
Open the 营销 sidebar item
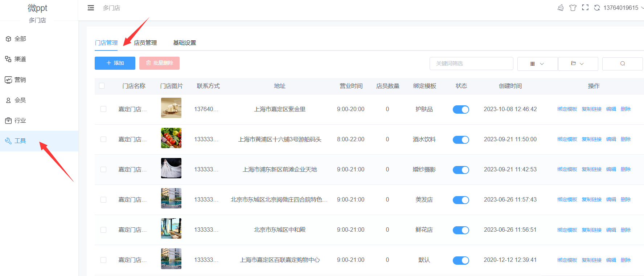coord(39,80)
